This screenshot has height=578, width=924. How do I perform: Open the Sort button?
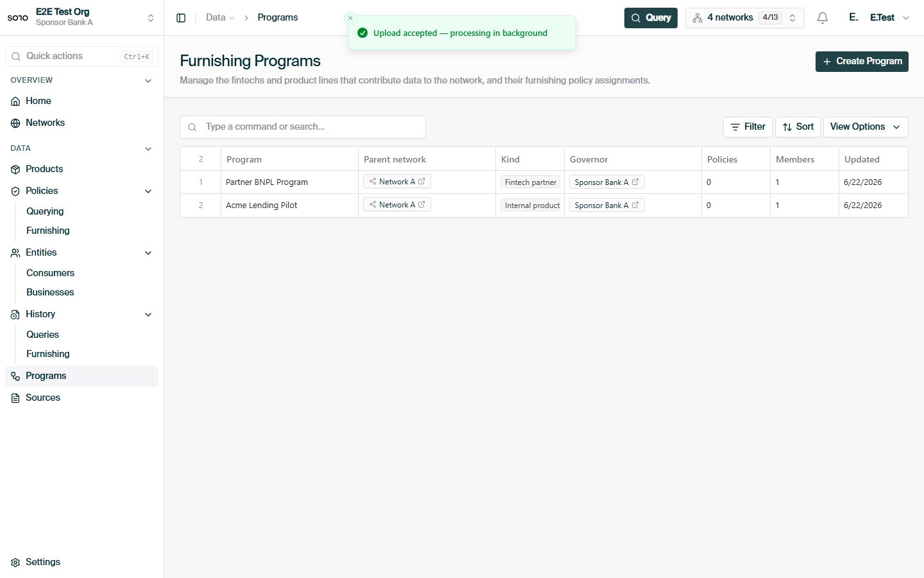(798, 127)
